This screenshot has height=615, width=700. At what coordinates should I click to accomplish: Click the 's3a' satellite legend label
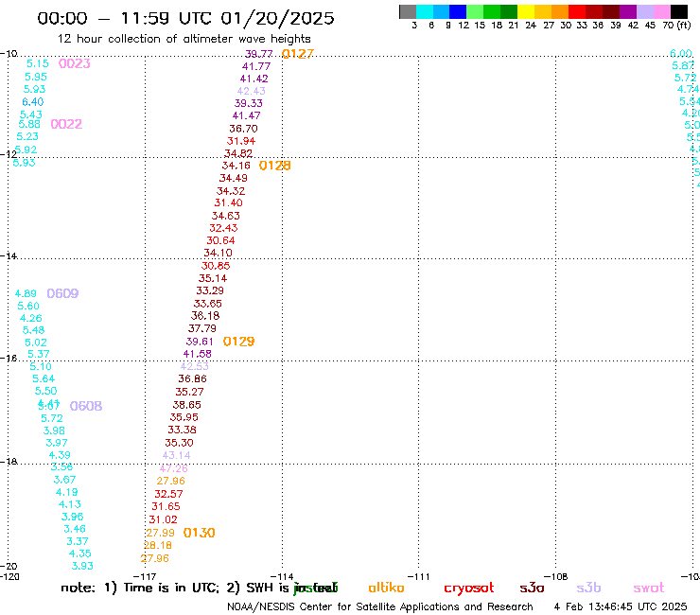[533, 588]
